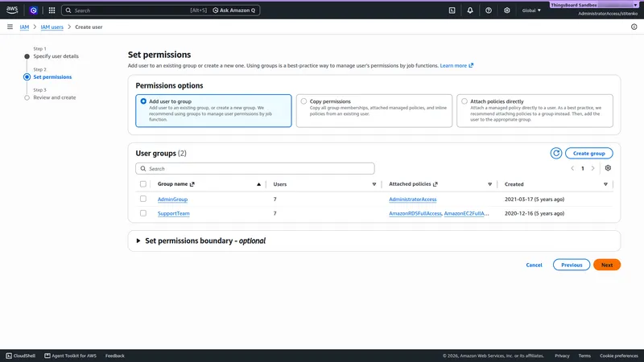Click external link icon beside Group name

[x=192, y=184]
